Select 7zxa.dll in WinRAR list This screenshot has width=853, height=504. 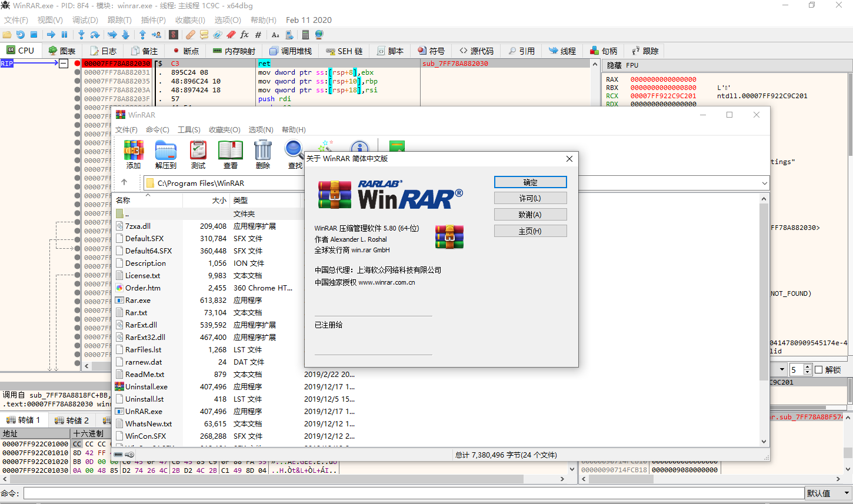(x=138, y=226)
